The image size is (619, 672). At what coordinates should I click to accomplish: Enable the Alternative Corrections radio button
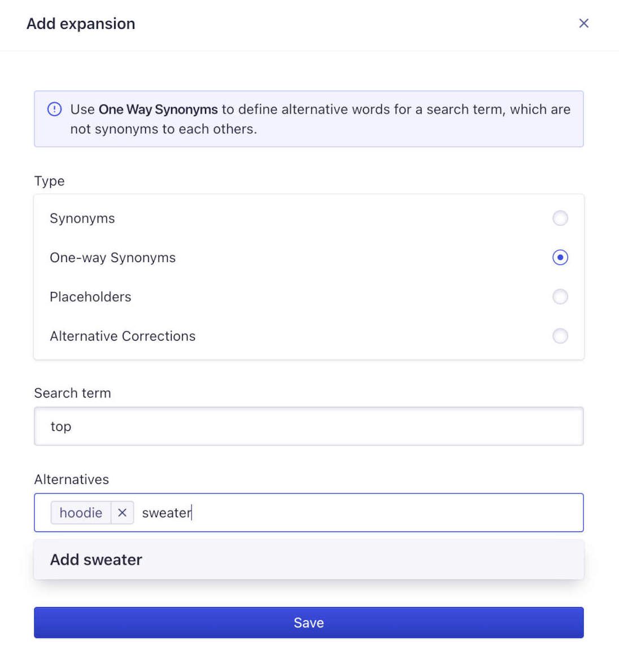click(560, 336)
